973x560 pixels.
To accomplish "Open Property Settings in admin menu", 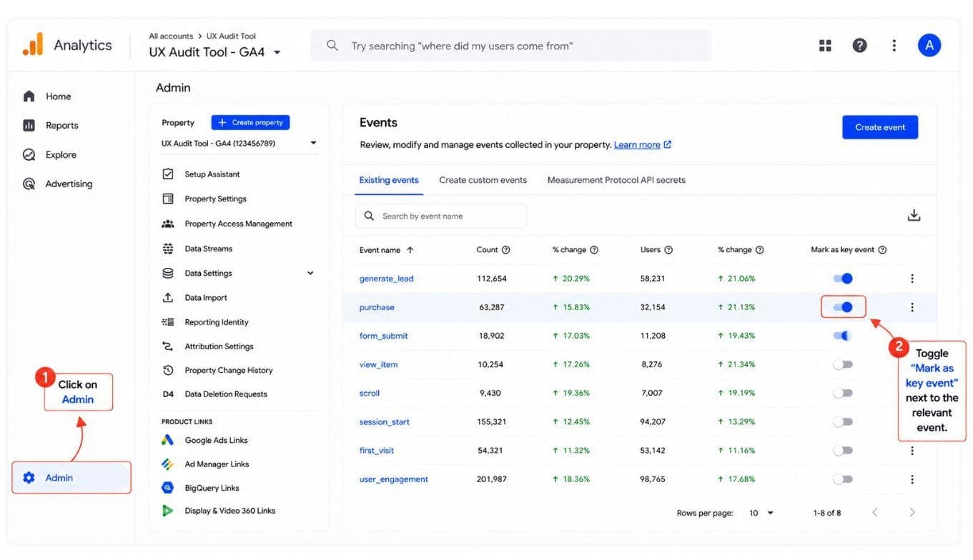I will click(x=215, y=199).
